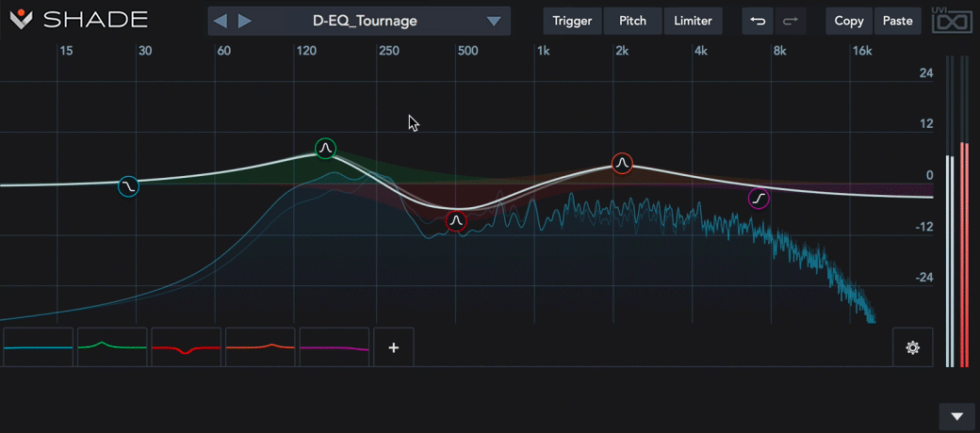This screenshot has width=980, height=433.
Task: Click the 4k frequency label
Action: click(x=701, y=51)
